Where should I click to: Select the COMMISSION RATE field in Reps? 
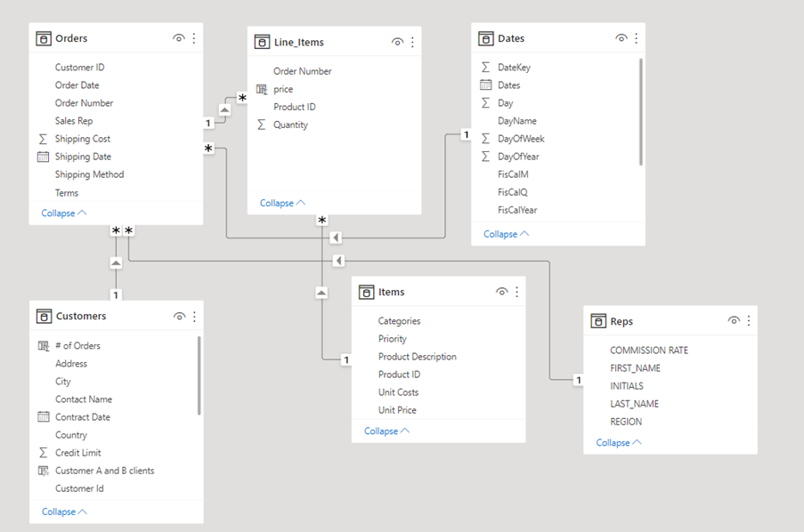pyautogui.click(x=648, y=351)
